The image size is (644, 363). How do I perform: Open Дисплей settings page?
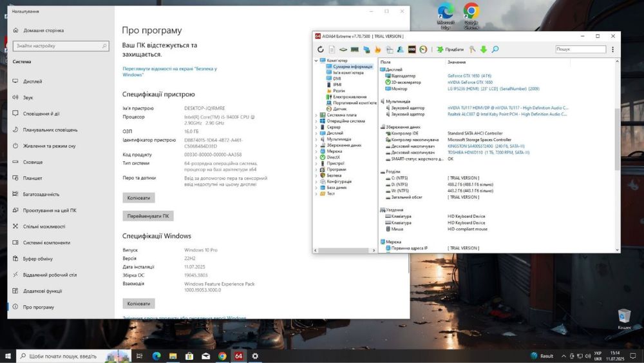32,81
